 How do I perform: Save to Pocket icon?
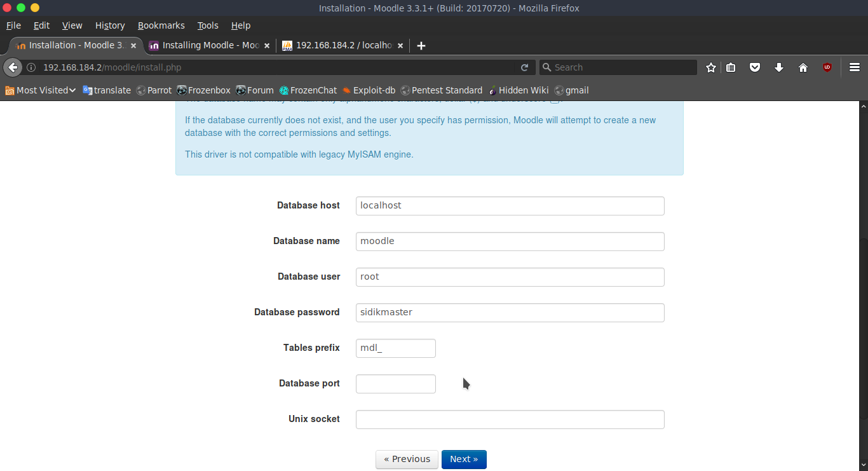click(755, 67)
